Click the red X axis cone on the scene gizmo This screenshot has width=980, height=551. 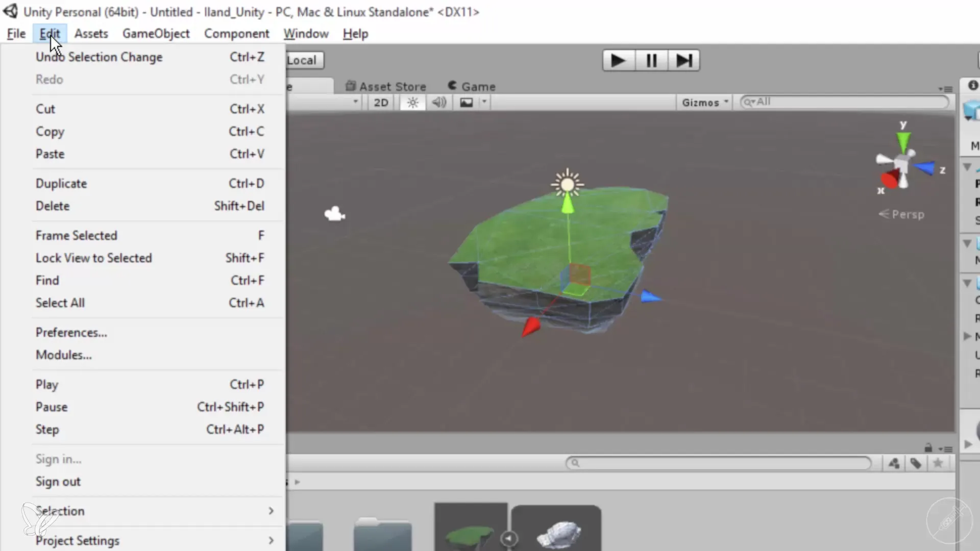[890, 180]
